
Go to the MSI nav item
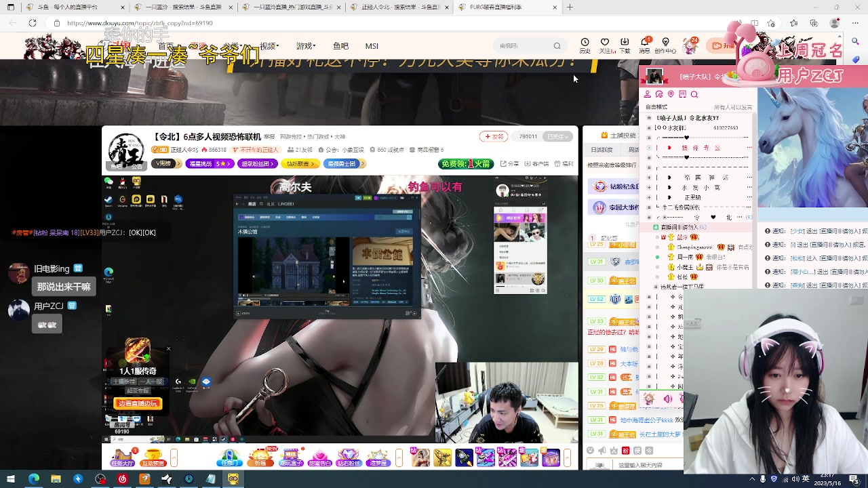372,46
